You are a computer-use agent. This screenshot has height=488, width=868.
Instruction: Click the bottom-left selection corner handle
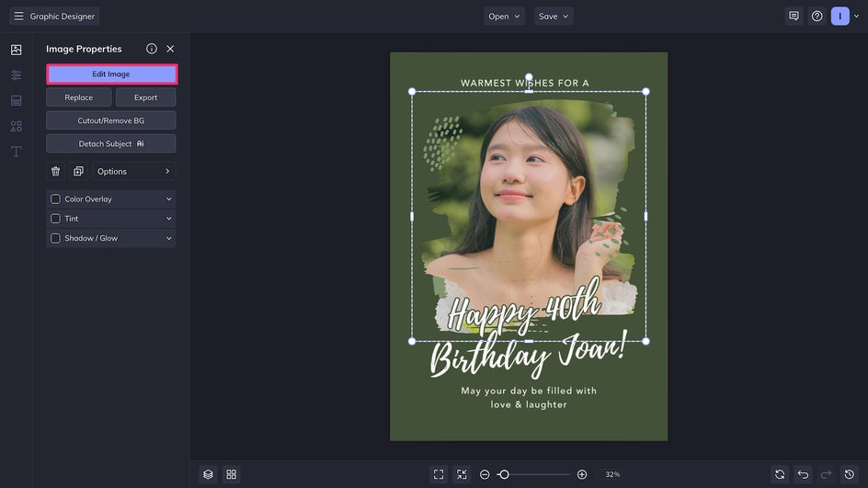412,341
